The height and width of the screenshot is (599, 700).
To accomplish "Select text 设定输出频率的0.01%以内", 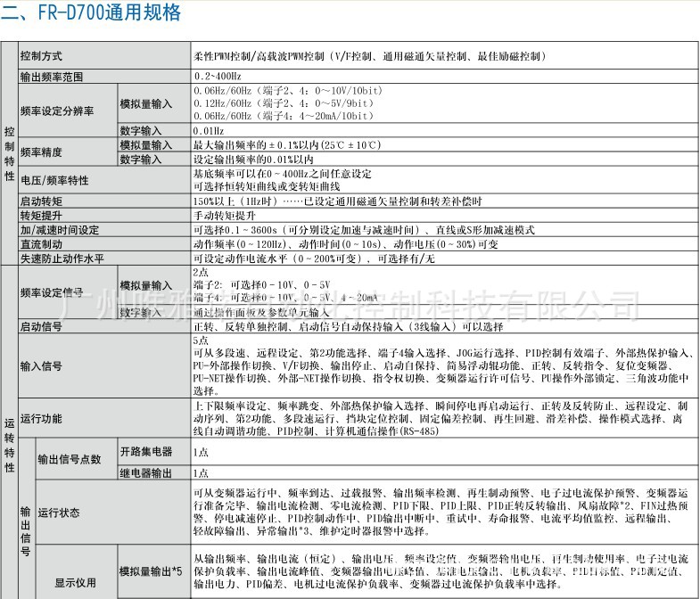I will pyautogui.click(x=253, y=160).
